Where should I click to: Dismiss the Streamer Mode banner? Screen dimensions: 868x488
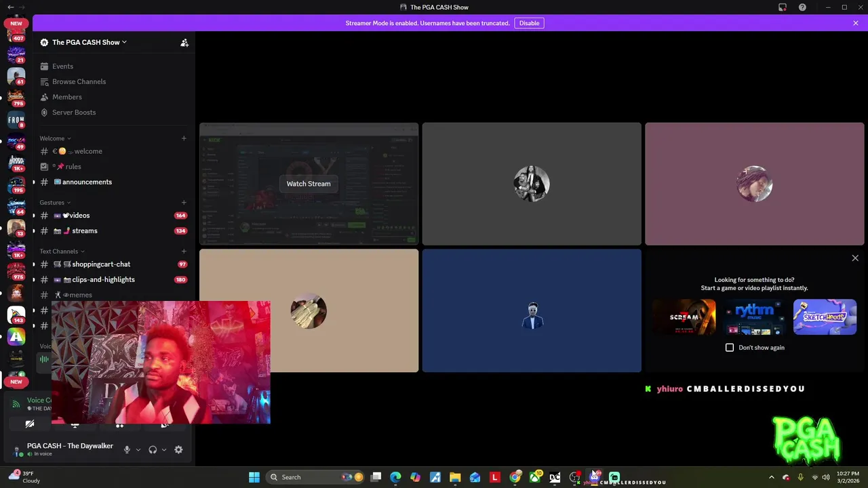856,23
